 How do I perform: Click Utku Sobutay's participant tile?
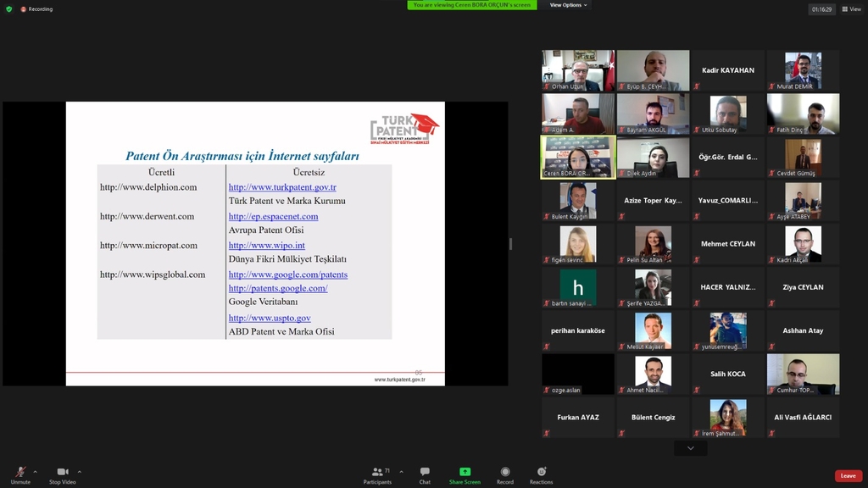tap(728, 114)
